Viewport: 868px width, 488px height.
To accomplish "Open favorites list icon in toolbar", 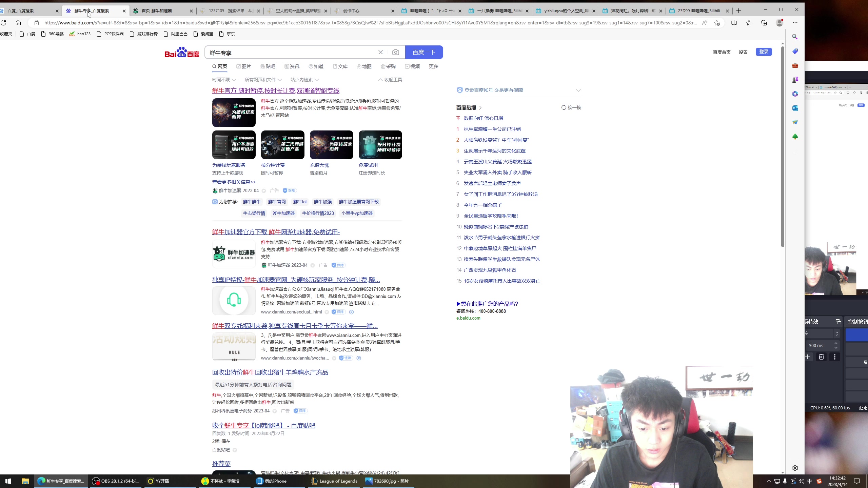I will [749, 23].
